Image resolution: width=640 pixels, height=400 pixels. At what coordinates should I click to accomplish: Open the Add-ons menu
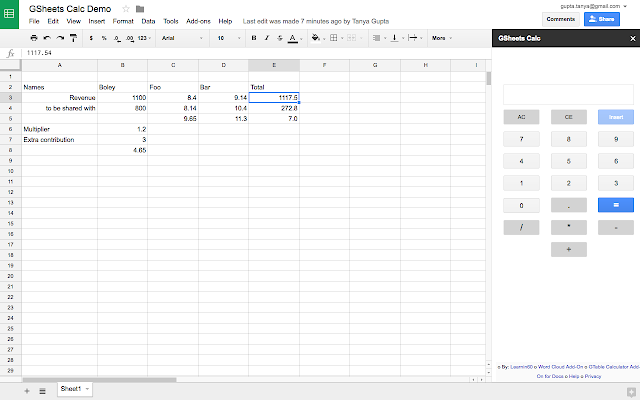pyautogui.click(x=198, y=21)
